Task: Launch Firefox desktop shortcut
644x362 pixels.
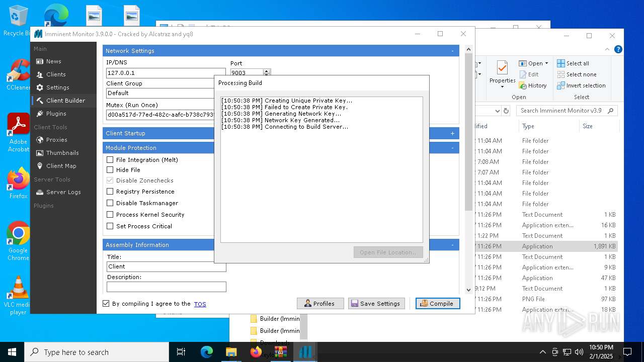Action: click(18, 184)
